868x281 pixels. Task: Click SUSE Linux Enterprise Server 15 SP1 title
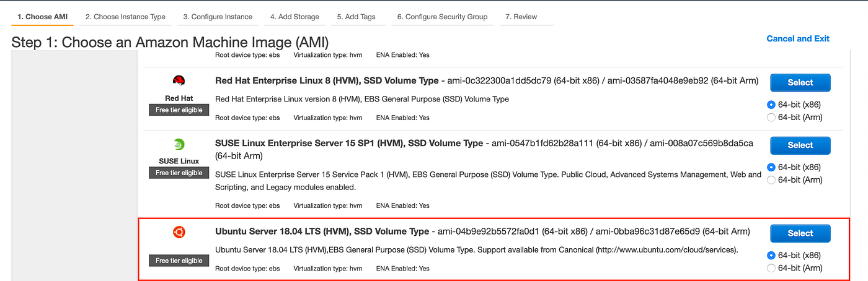349,143
